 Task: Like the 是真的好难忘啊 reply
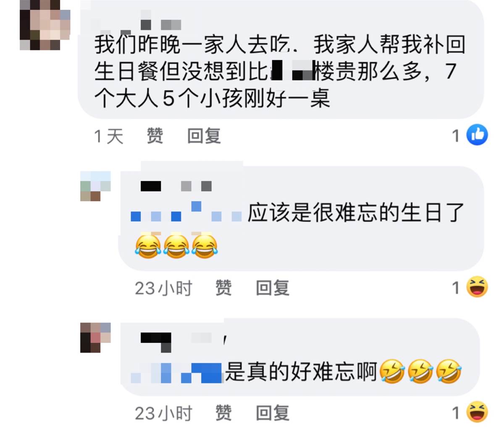click(x=223, y=413)
